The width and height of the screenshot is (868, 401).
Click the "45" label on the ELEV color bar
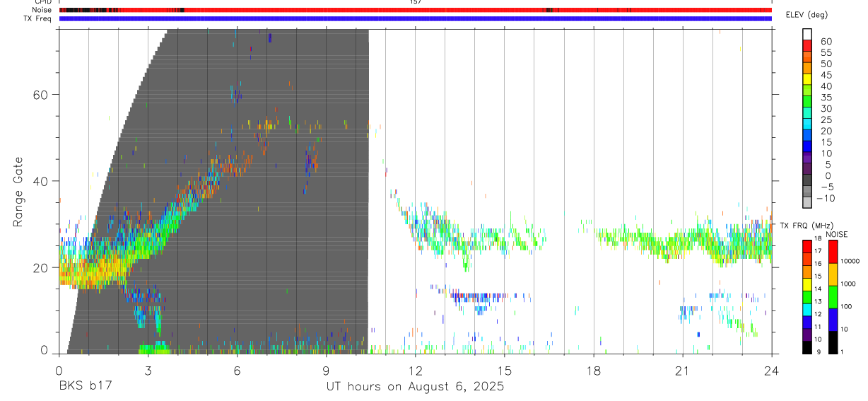pos(826,75)
